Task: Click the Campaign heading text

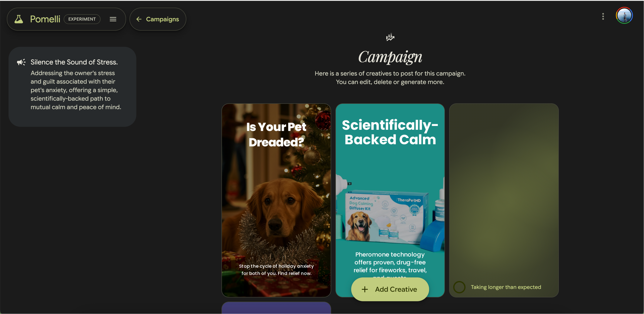Action: (x=390, y=57)
